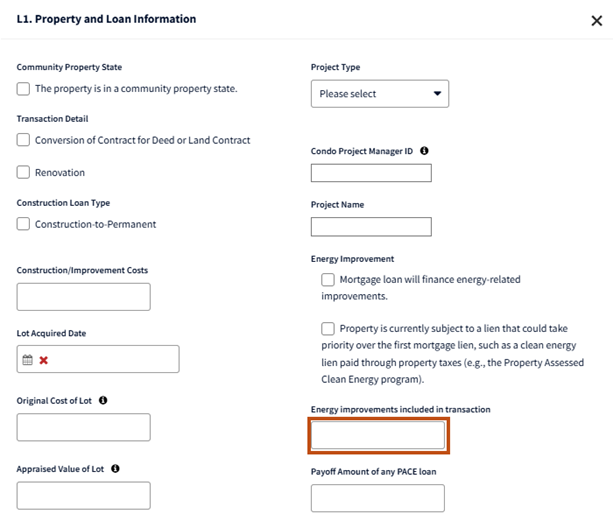Tick the Renovation checkbox
The image size is (613, 521).
click(24, 172)
